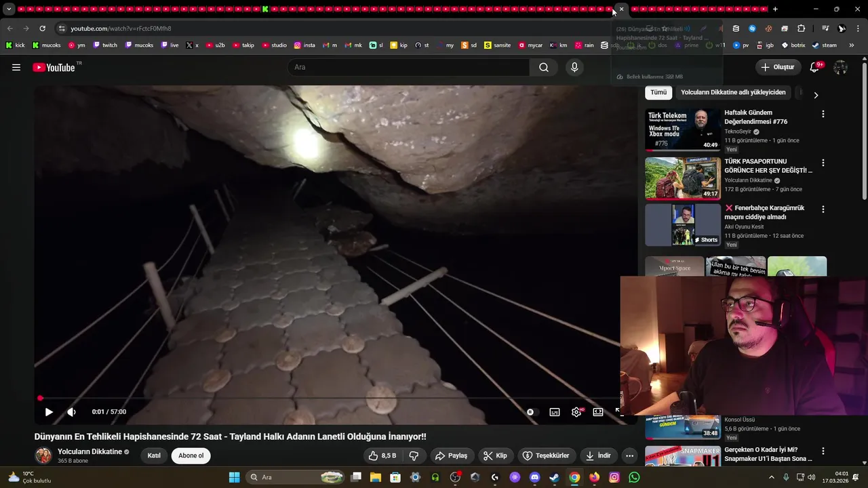Viewport: 868px width, 488px height.
Task: Open options for Haftalık Gündem video
Action: pyautogui.click(x=823, y=115)
